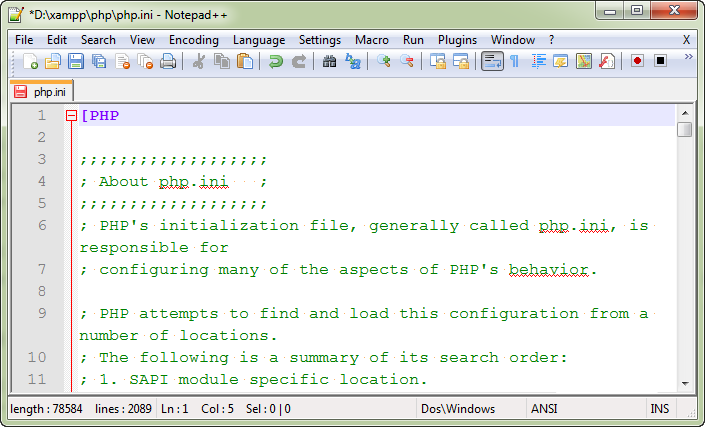Click 'ANSI' encoding in status bar
The height and width of the screenshot is (427, 705).
tap(544, 409)
